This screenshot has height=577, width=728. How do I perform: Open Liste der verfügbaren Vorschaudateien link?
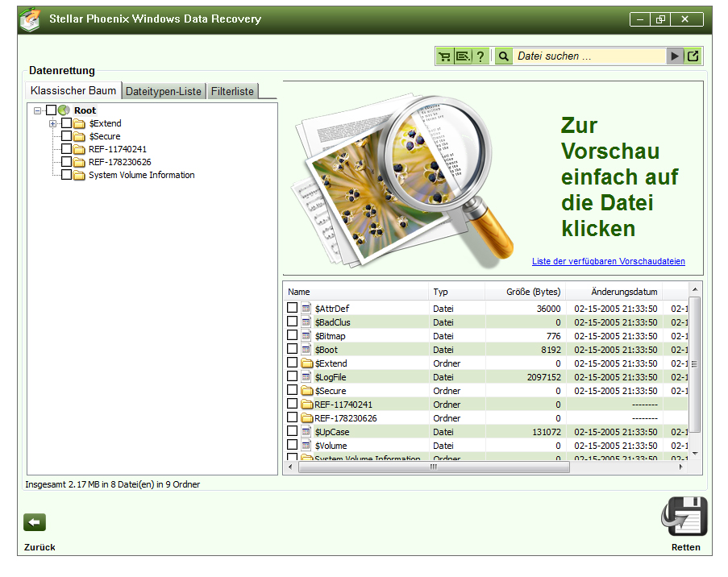[x=608, y=261]
